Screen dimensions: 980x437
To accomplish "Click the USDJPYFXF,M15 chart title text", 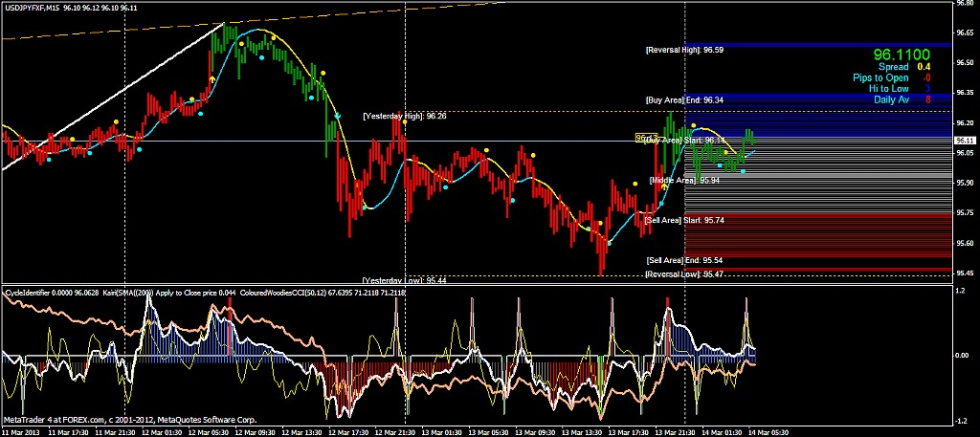I will [x=32, y=7].
